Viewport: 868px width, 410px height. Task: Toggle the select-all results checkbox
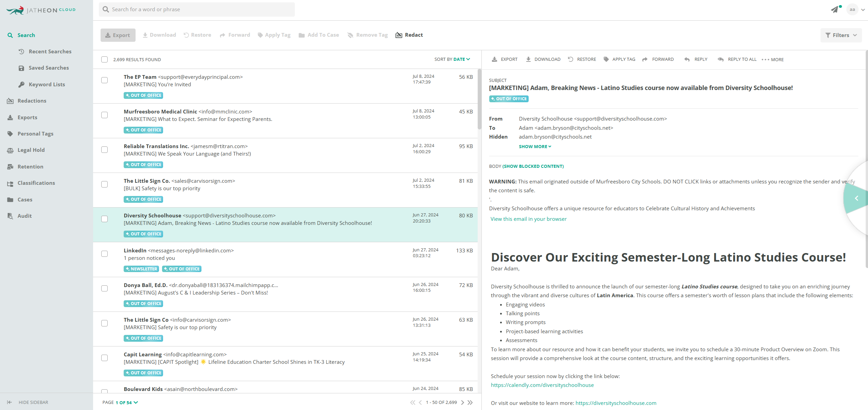[x=105, y=59]
